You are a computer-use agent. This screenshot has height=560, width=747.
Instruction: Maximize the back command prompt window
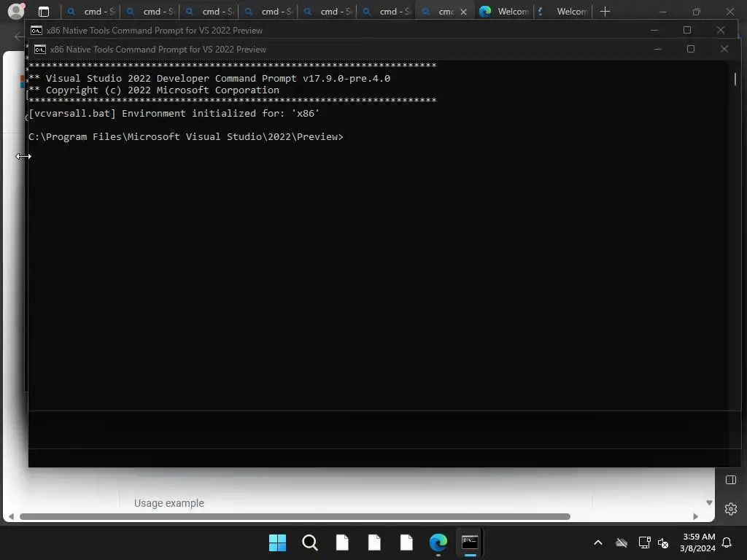pos(687,30)
